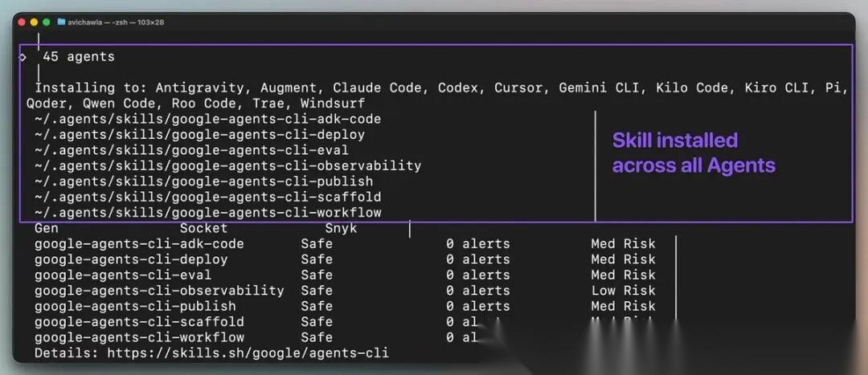Click the folder icon in terminal title bar
The image size is (868, 375).
coord(61,22)
